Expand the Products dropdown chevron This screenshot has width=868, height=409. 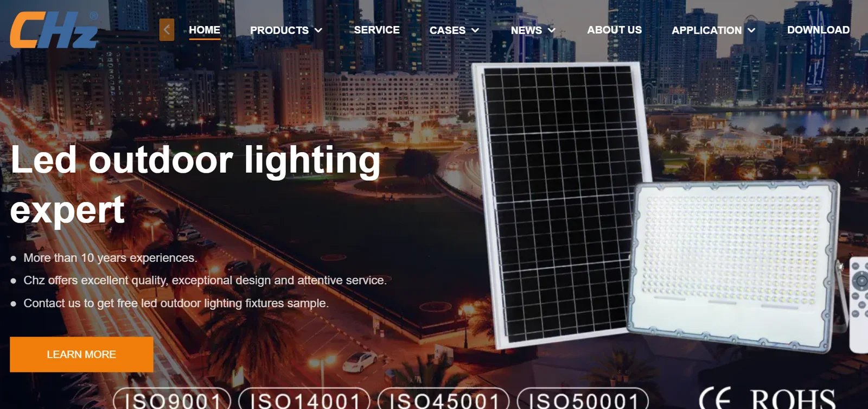pyautogui.click(x=318, y=30)
